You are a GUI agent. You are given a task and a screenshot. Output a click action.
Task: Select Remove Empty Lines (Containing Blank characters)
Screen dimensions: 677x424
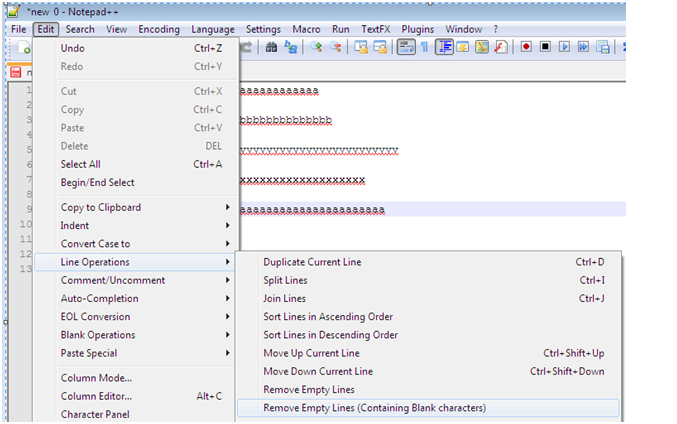(x=428, y=408)
